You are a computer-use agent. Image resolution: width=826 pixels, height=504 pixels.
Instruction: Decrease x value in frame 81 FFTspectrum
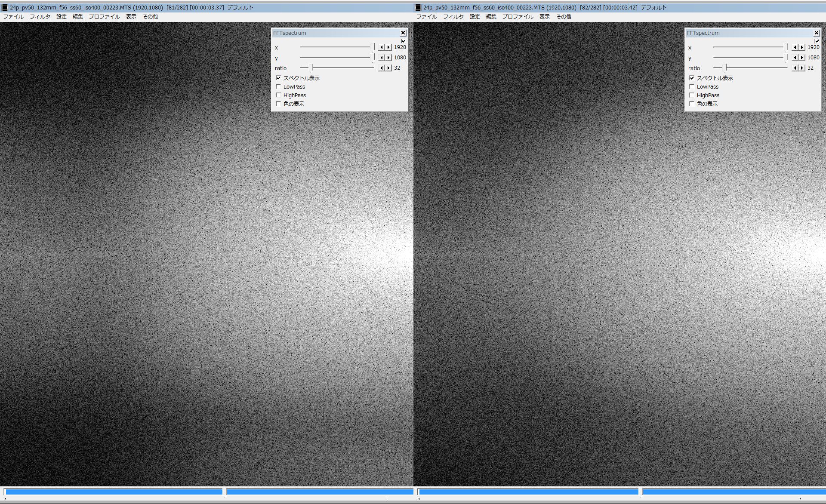point(382,47)
